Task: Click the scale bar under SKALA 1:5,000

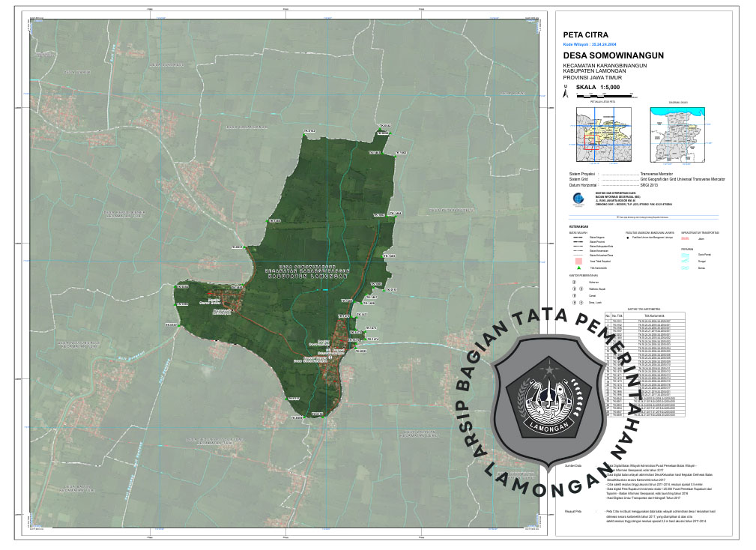Action: pos(605,96)
